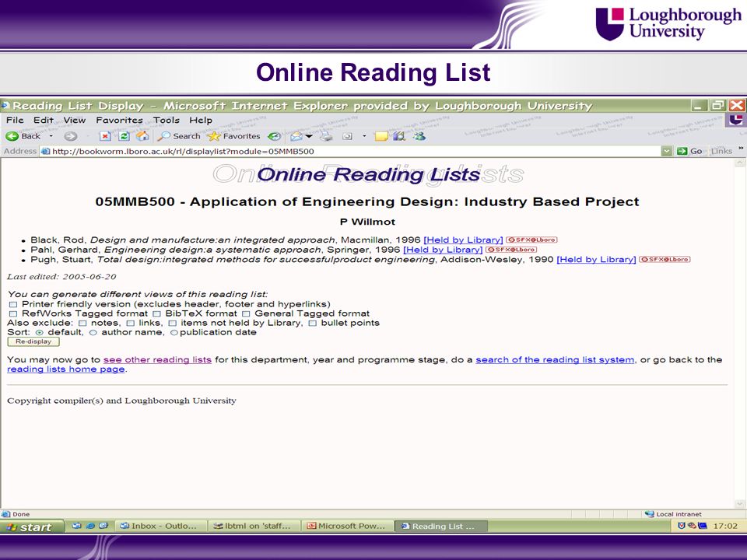Click the third quick launch icon
The height and width of the screenshot is (560, 747).
click(103, 526)
